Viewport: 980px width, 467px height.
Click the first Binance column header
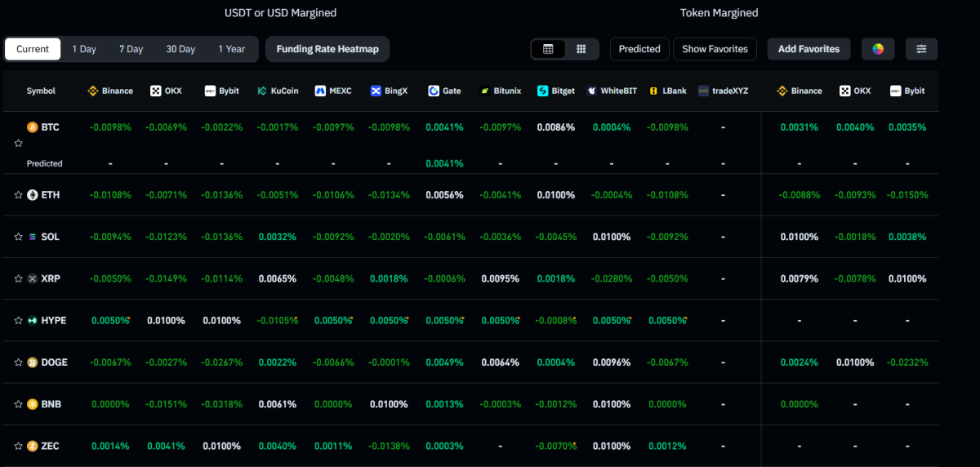point(110,91)
